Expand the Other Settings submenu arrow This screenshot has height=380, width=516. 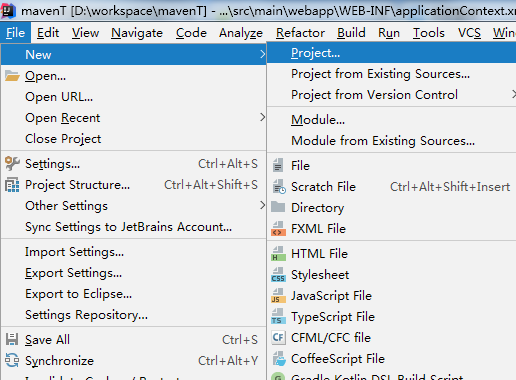[x=262, y=205]
